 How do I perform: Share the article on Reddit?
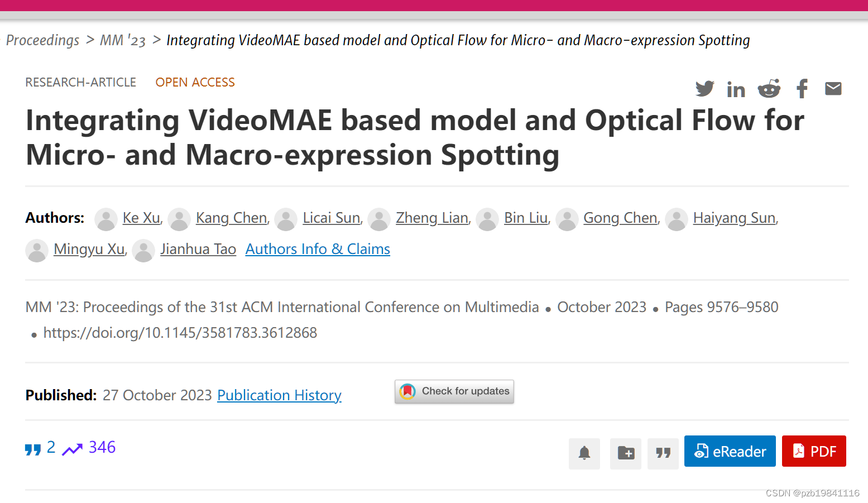[769, 88]
